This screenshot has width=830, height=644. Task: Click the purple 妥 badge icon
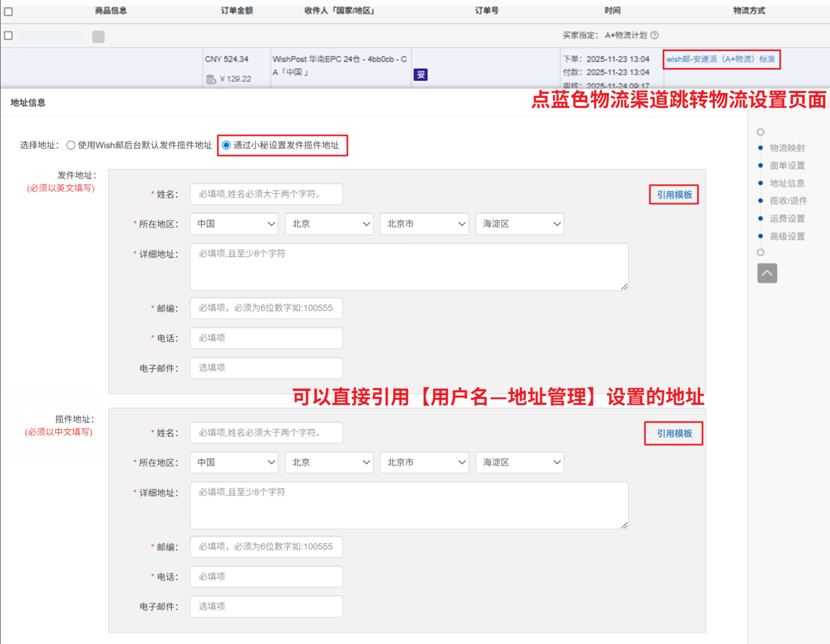point(420,75)
